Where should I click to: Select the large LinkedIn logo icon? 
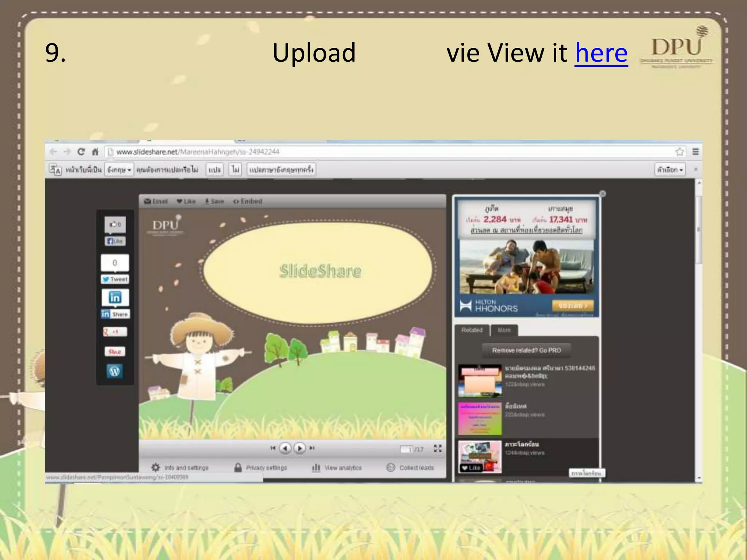115,297
